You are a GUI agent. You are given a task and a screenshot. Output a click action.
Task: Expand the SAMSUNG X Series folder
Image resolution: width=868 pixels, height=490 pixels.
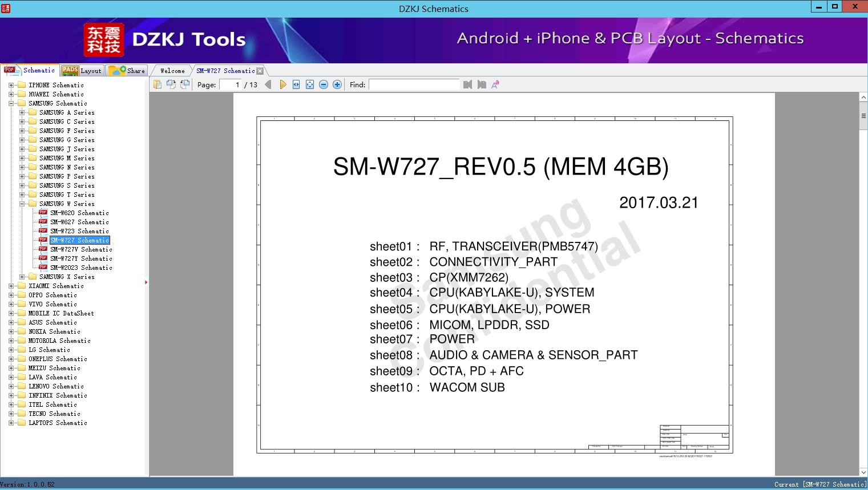(x=22, y=277)
